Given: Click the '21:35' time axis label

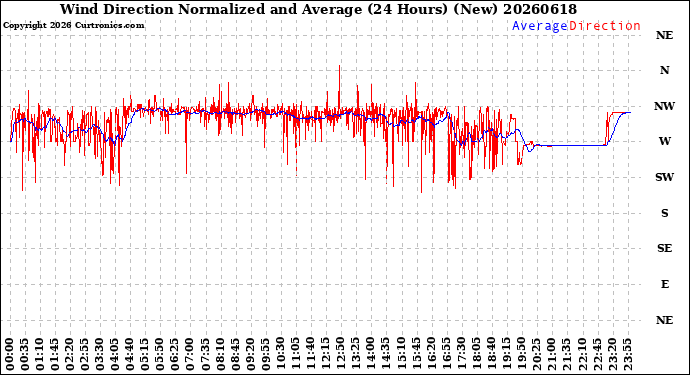Looking at the screenshot, I should tap(566, 355).
